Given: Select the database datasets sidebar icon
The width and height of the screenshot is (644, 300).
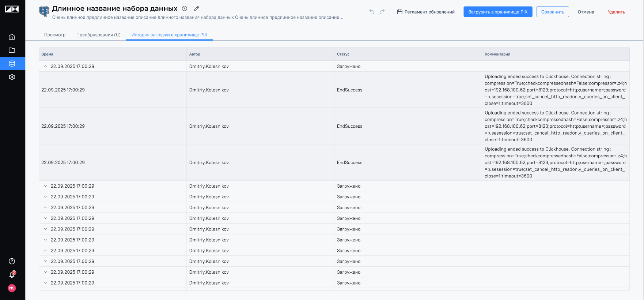Looking at the screenshot, I should point(12,64).
